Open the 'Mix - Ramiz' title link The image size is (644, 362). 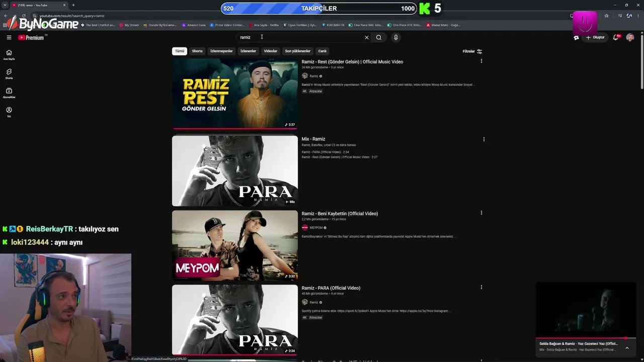tap(313, 139)
